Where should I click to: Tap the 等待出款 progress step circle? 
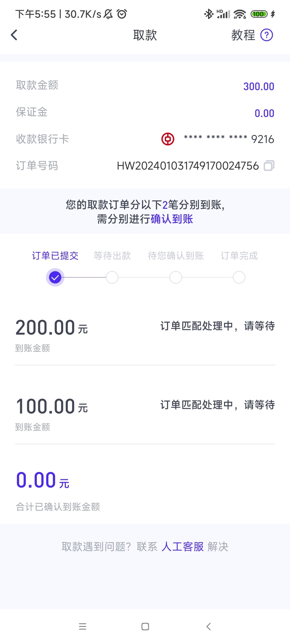[x=112, y=277]
